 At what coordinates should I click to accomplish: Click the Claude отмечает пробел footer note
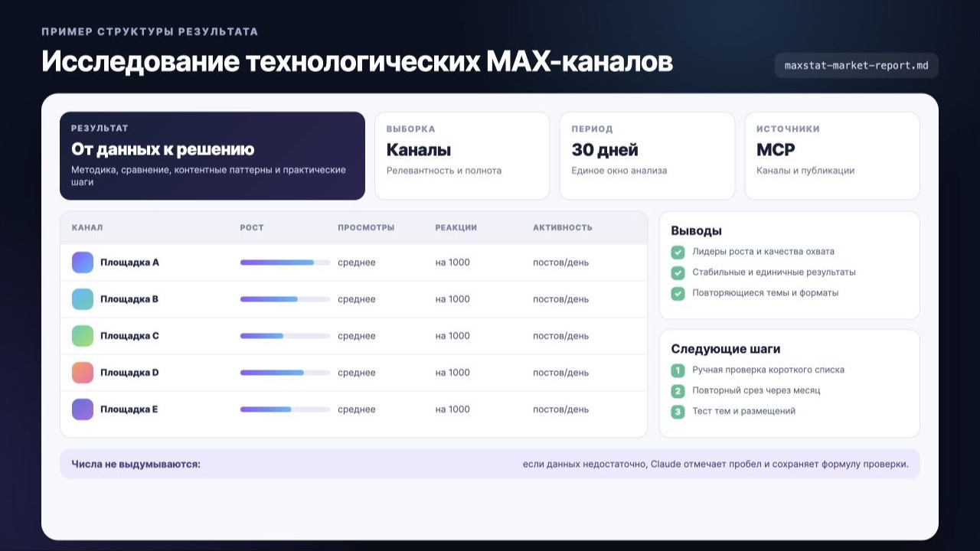716,465
